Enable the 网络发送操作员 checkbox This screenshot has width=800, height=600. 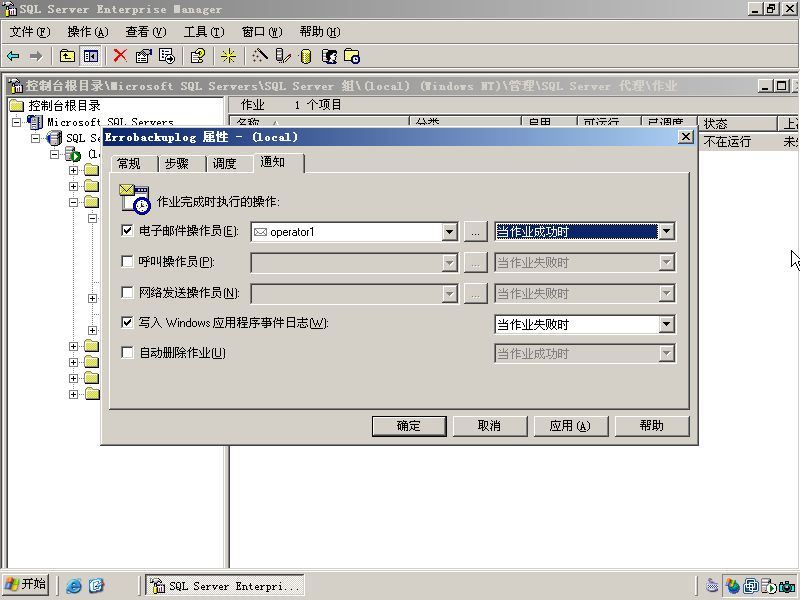coord(127,292)
